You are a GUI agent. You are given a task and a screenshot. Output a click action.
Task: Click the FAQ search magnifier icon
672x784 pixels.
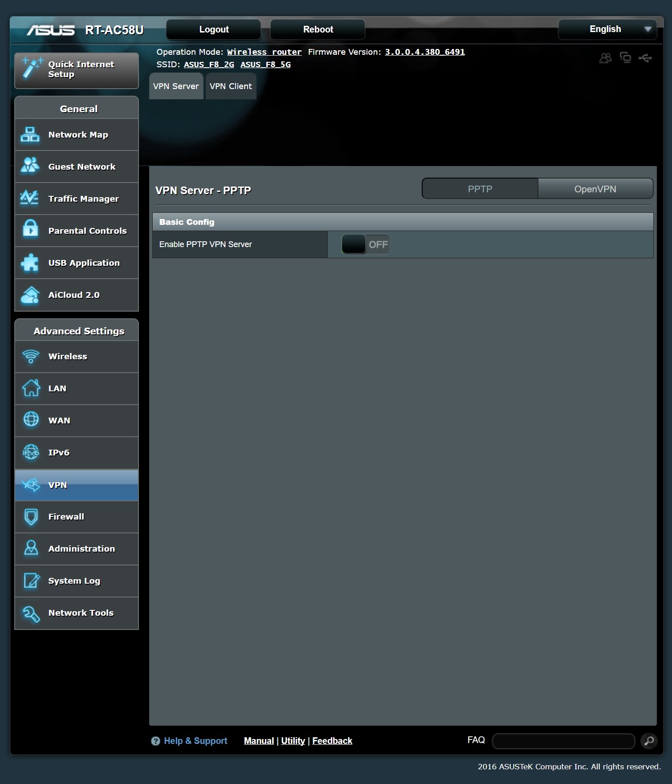tap(649, 741)
